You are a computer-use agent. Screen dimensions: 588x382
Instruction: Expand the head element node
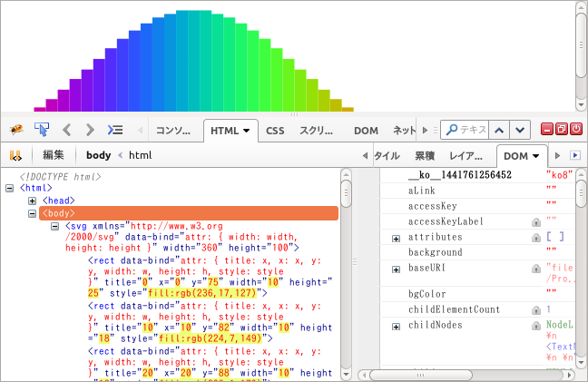click(32, 201)
